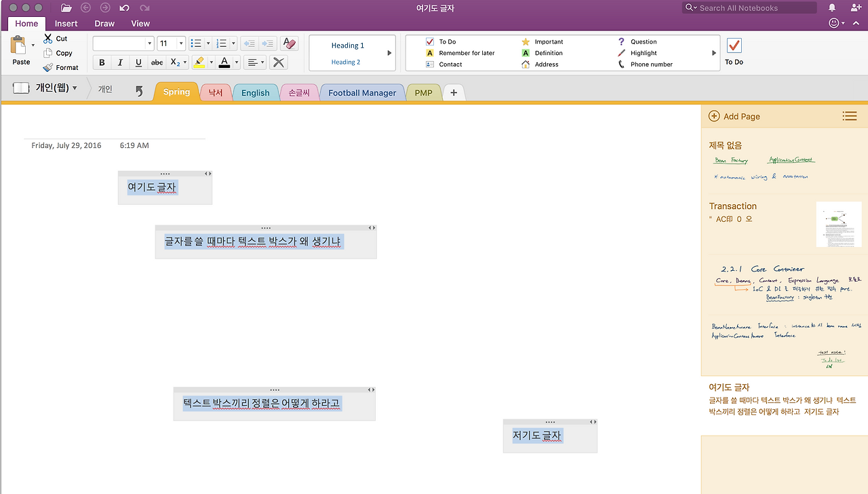Select the Important star tag
This screenshot has width=868, height=494.
point(526,41)
